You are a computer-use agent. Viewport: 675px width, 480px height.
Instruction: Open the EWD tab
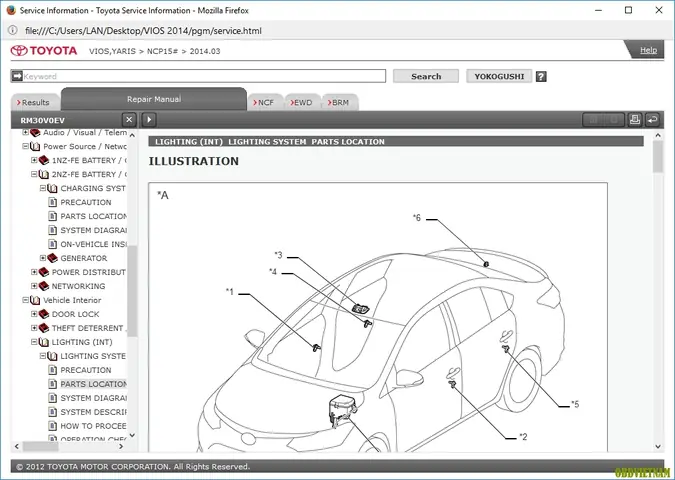click(x=303, y=102)
